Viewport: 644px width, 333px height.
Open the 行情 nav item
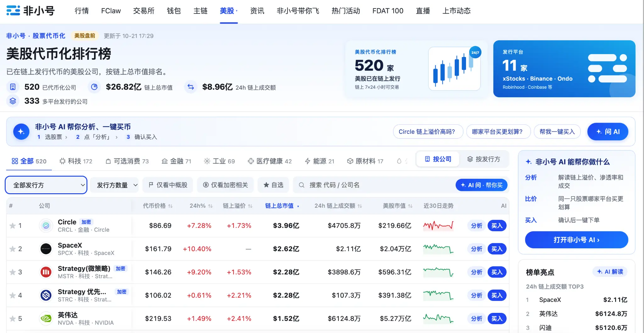tap(82, 11)
